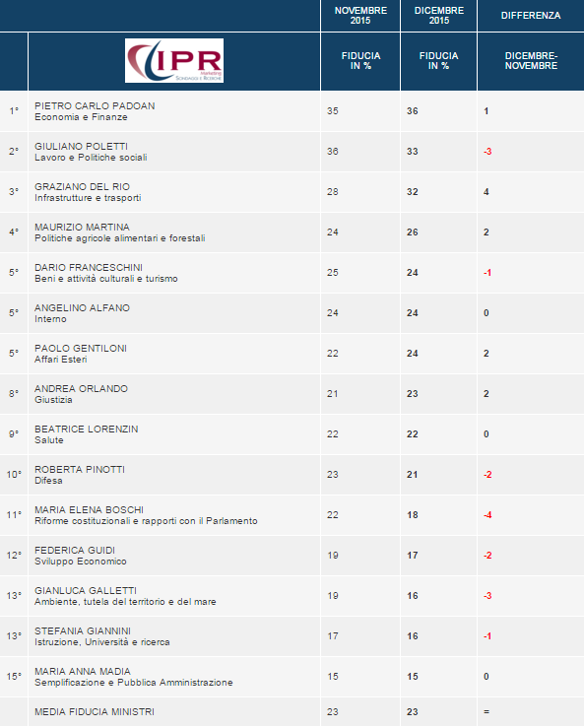Select the Dicembre 2015 column header
This screenshot has height=728, width=584.
click(438, 16)
